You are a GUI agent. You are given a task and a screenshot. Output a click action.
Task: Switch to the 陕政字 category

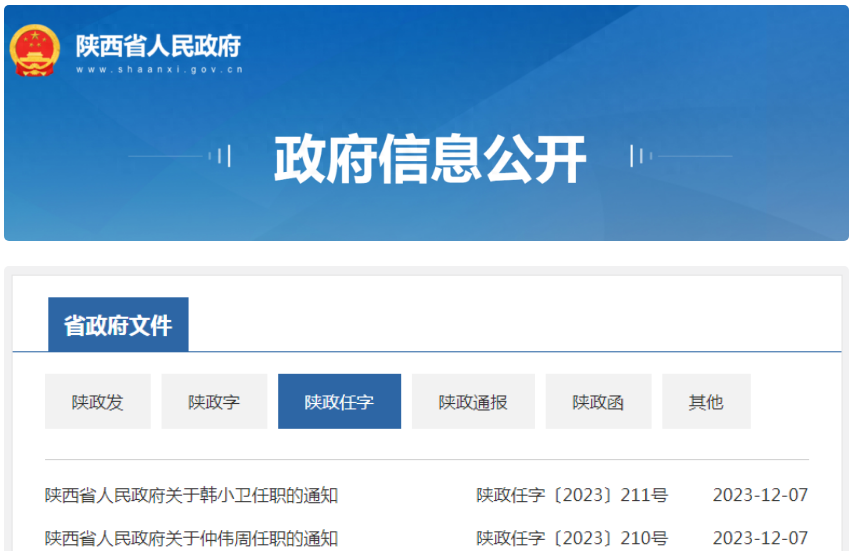coord(214,402)
